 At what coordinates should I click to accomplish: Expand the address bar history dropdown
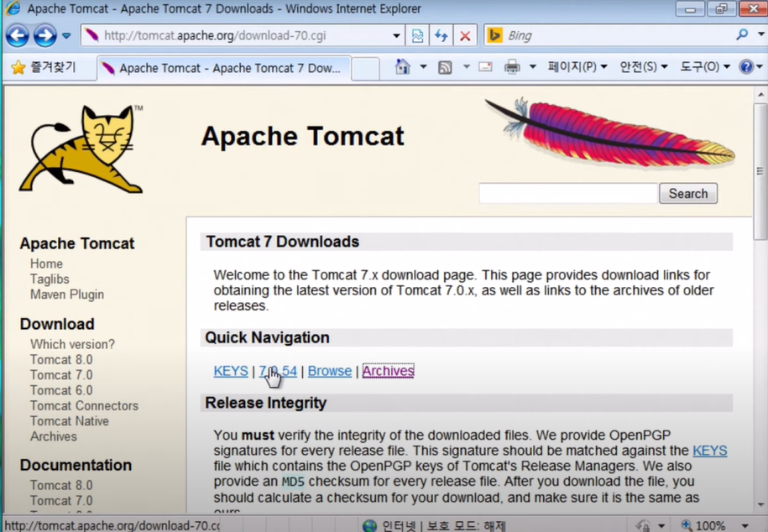[396, 36]
